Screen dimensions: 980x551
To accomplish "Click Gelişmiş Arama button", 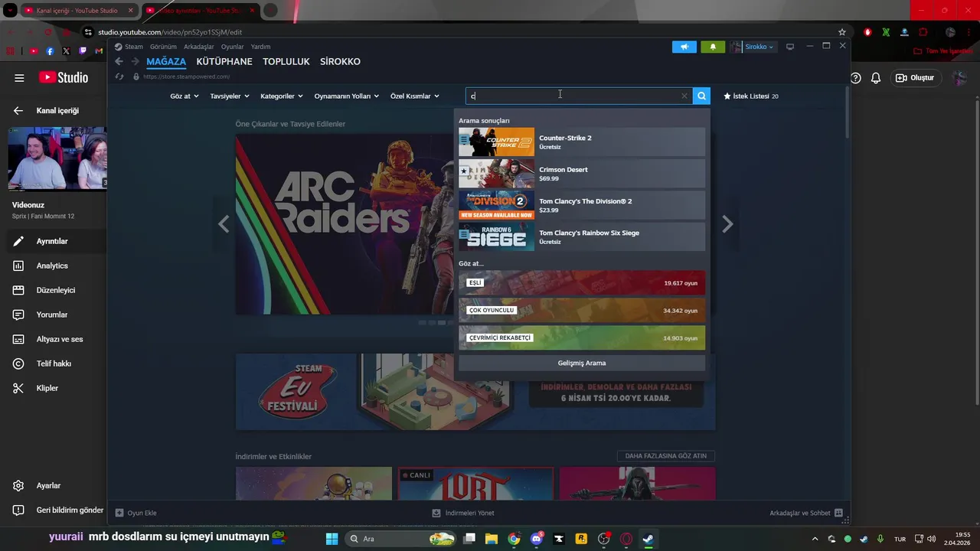I will (582, 363).
